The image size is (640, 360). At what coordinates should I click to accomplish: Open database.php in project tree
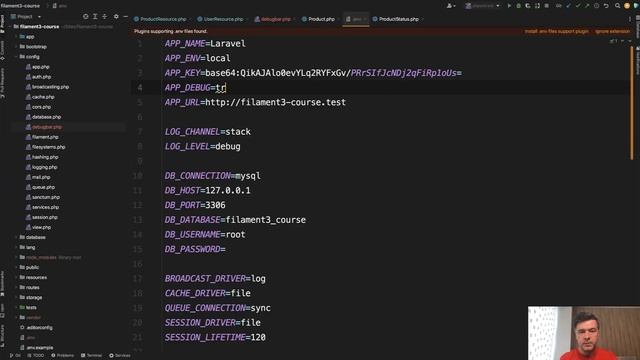(46, 117)
